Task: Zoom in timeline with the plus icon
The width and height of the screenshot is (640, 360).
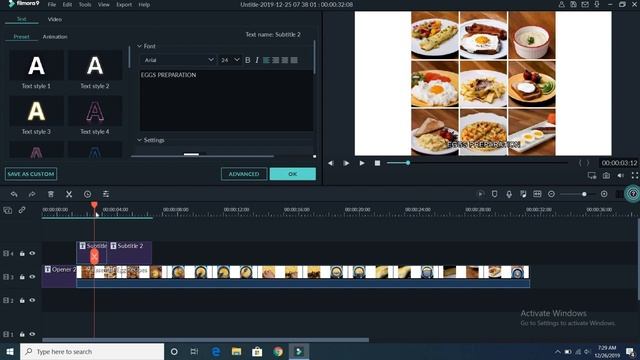Action: [x=604, y=194]
